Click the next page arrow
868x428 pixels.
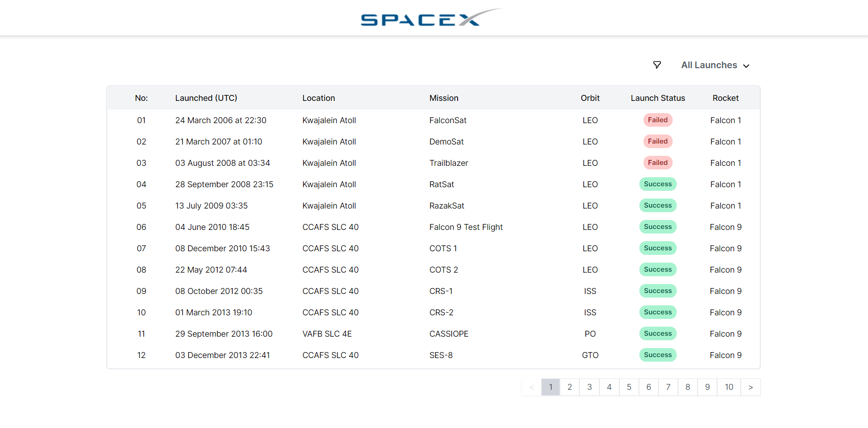click(x=751, y=387)
